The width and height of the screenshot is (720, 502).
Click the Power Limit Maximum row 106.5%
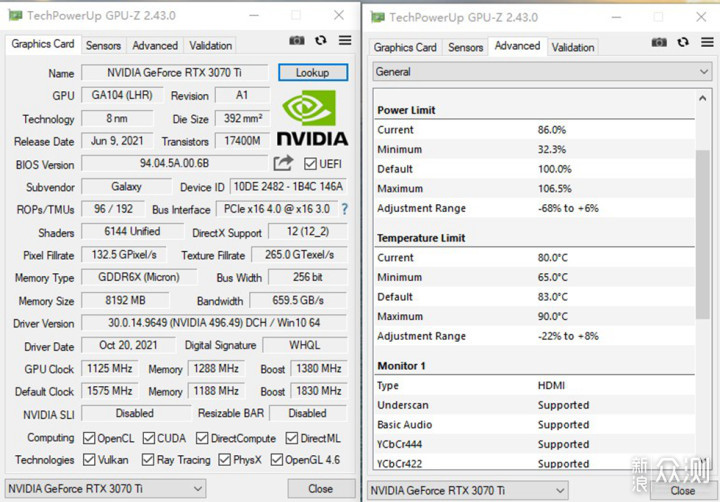[534, 189]
